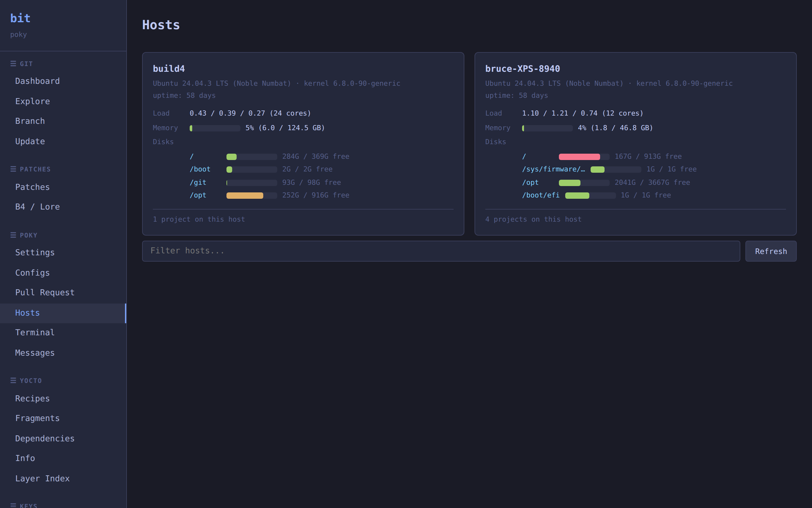Open B4 / Lore

[x=63, y=207]
